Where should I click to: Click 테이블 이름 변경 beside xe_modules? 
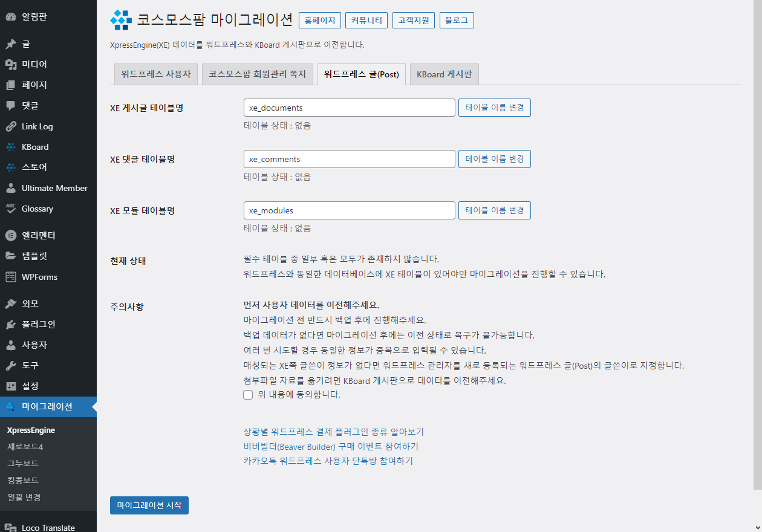click(x=495, y=210)
